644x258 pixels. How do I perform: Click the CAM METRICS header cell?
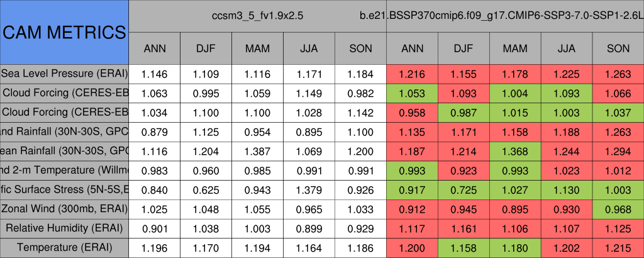64,32
